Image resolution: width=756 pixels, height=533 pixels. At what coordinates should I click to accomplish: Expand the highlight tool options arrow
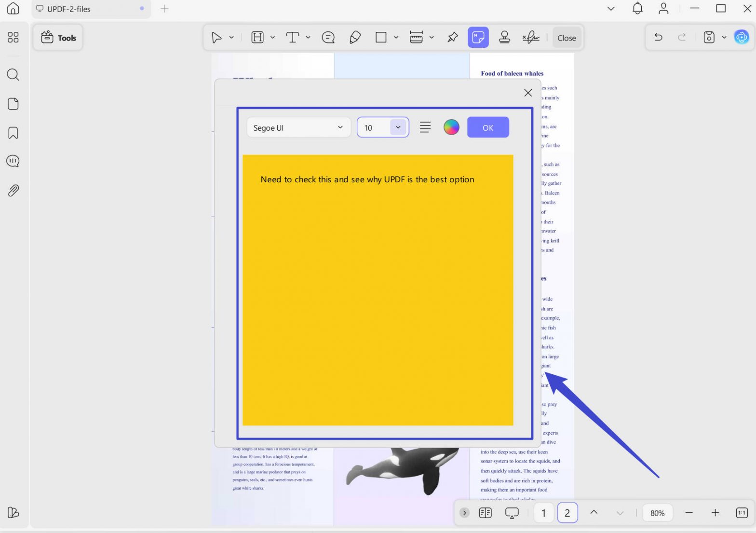coord(272,38)
